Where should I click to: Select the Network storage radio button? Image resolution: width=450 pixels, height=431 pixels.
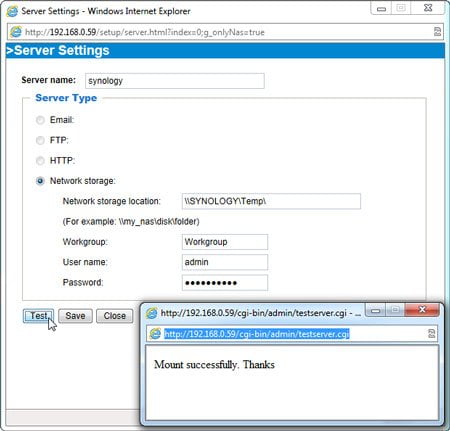40,181
